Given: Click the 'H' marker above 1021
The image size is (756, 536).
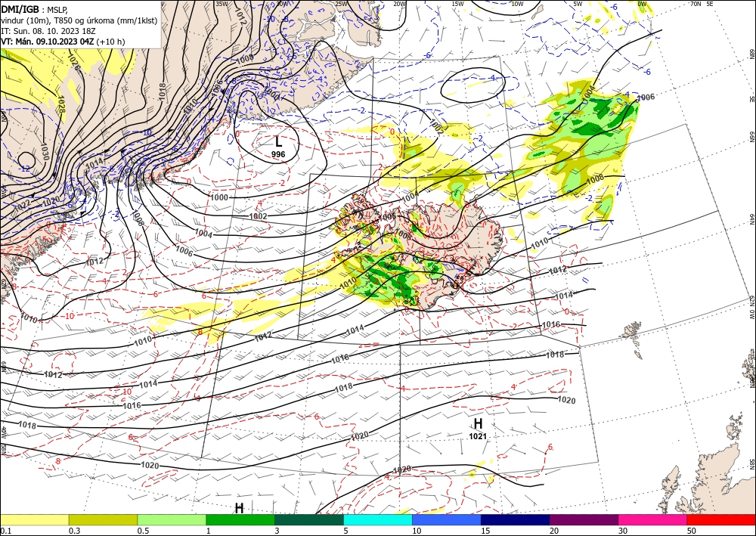Looking at the screenshot, I should [478, 423].
